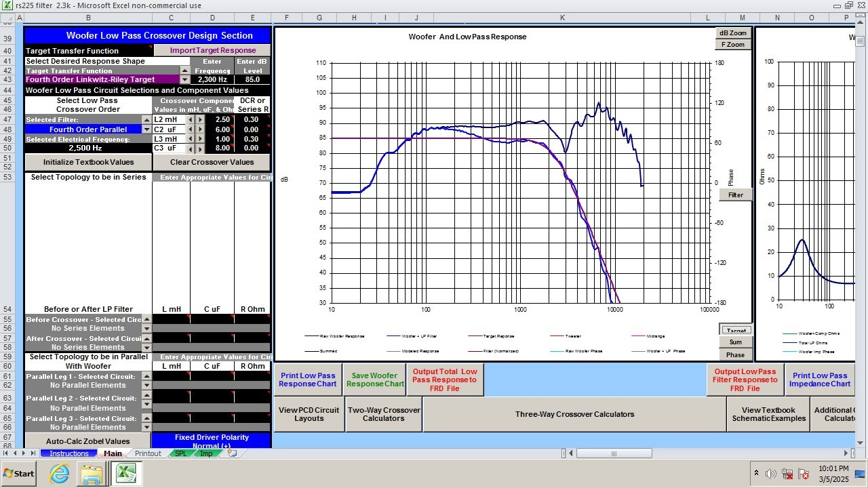Switch to the SPL sheet tab
Viewport: 868px width, 488px height.
pos(180,453)
